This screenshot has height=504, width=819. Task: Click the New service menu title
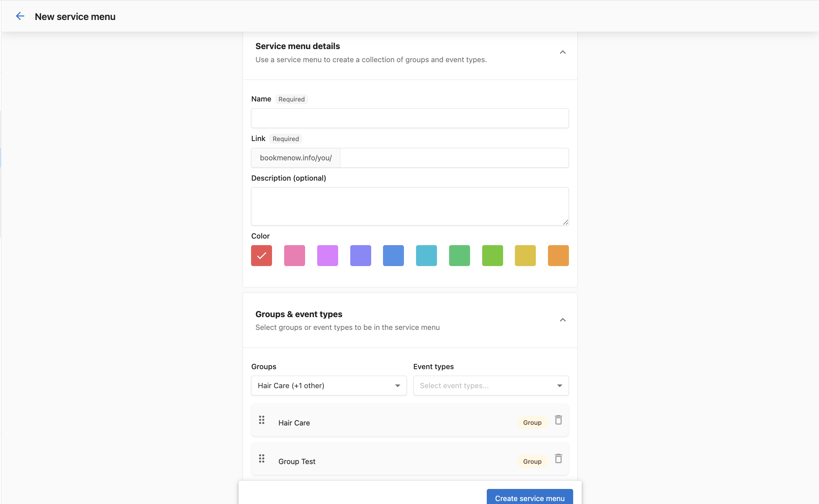pyautogui.click(x=75, y=16)
